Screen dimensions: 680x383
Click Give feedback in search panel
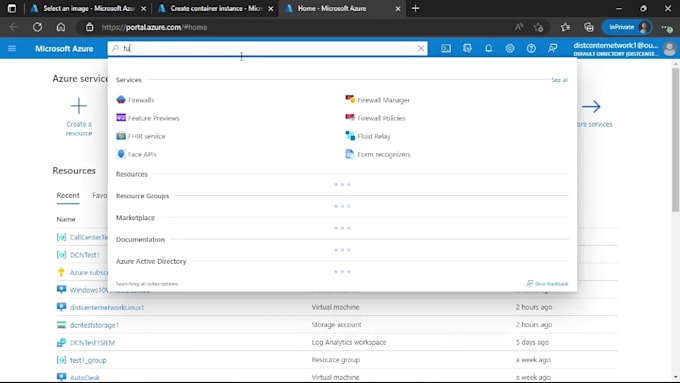tap(547, 284)
